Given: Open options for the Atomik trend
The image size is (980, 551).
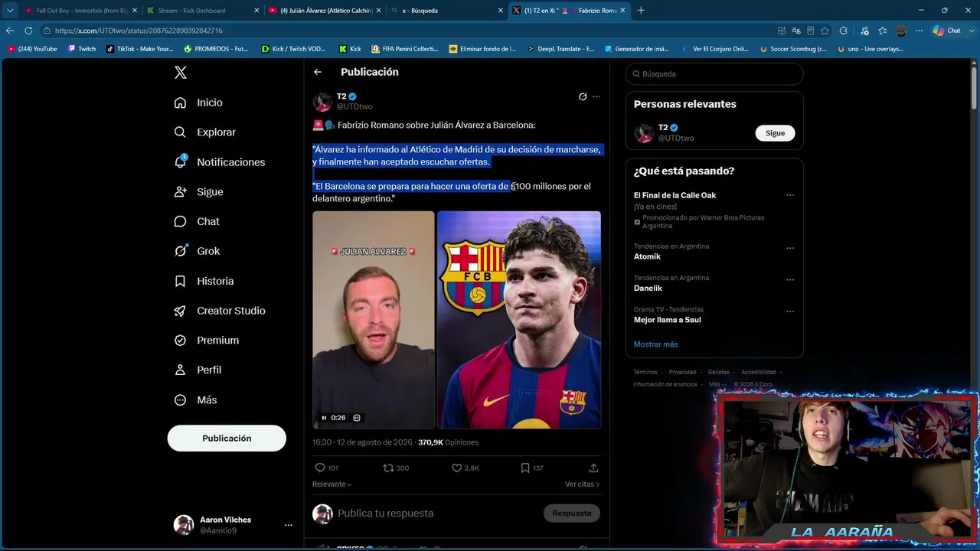Looking at the screenshot, I should pyautogui.click(x=790, y=248).
